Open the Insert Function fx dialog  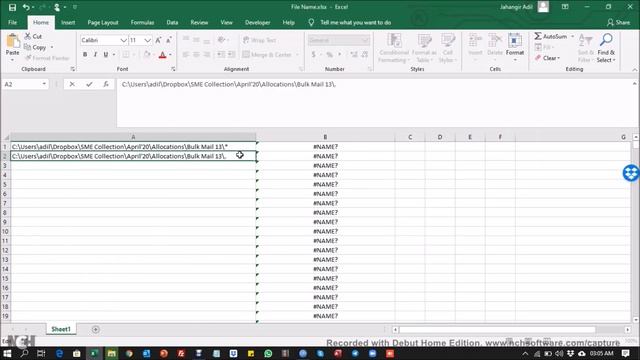click(106, 84)
